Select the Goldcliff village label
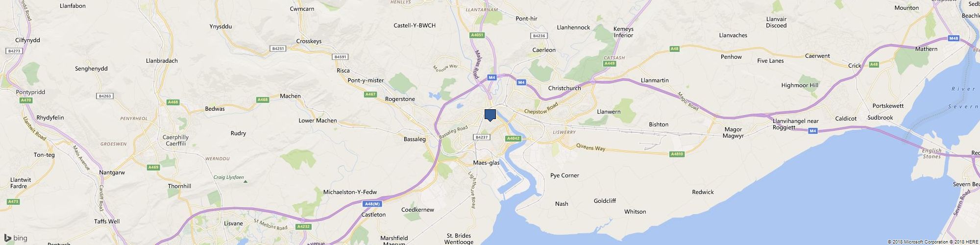980x245 pixels. tap(605, 201)
